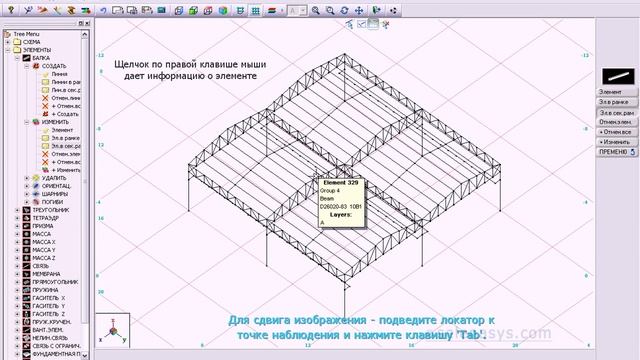This screenshot has width=640, height=360.
Task: Click the 'МЕМБРАНА' element icon in tree
Action: (27, 274)
